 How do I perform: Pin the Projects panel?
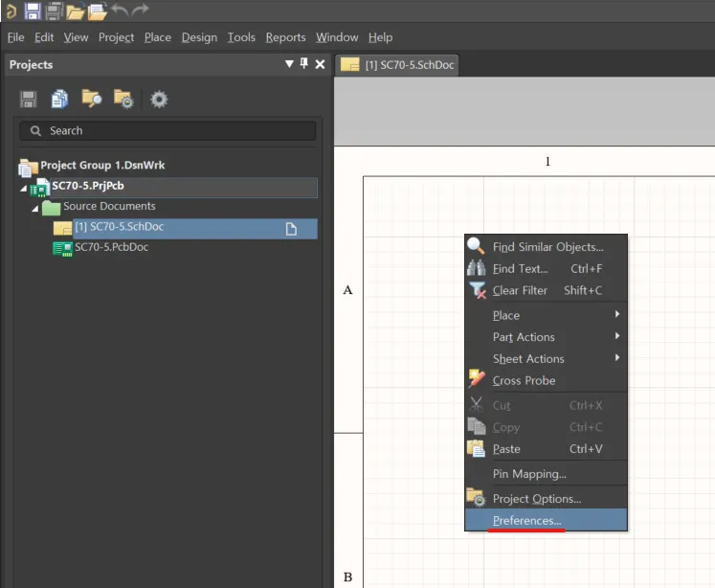[x=304, y=64]
